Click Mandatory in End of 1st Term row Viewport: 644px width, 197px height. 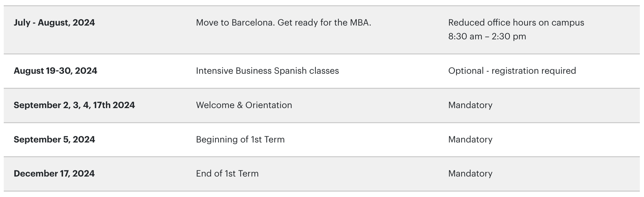pyautogui.click(x=470, y=174)
